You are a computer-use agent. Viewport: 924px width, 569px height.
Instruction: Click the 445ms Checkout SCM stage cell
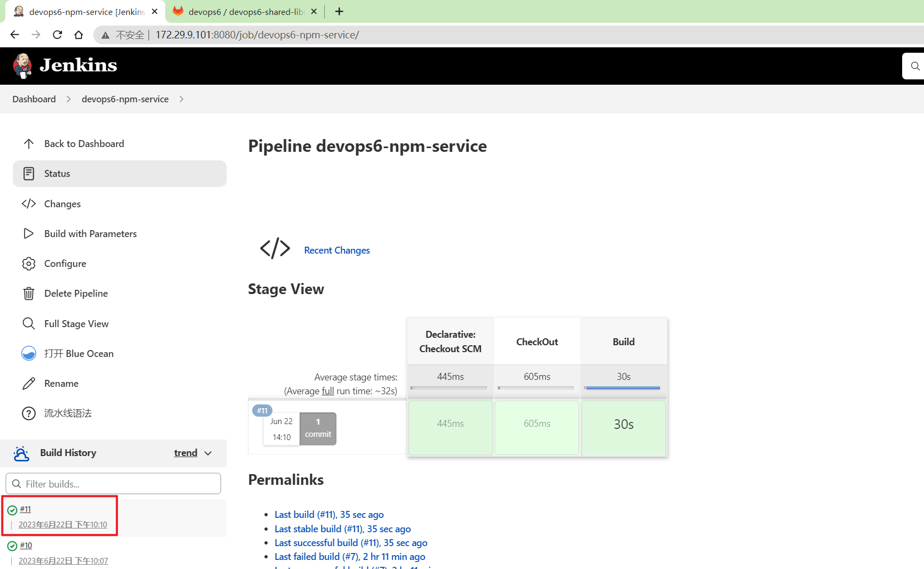[x=451, y=428]
